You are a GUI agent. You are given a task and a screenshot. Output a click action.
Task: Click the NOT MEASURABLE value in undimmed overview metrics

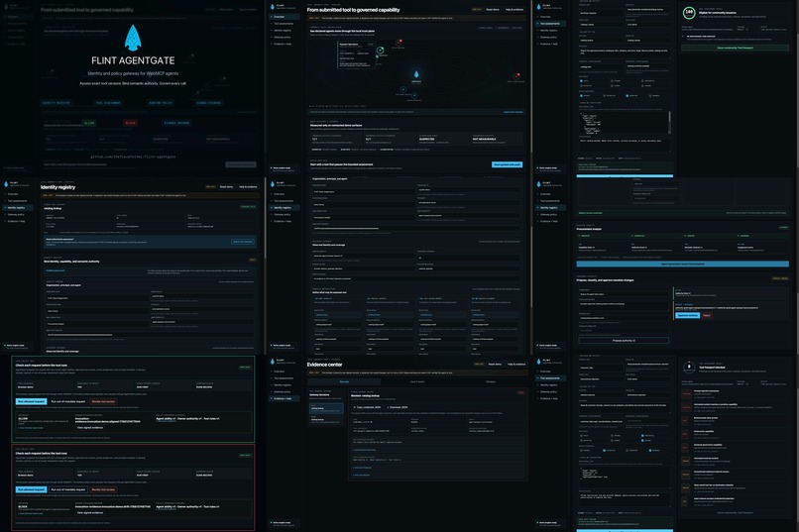tap(484, 139)
